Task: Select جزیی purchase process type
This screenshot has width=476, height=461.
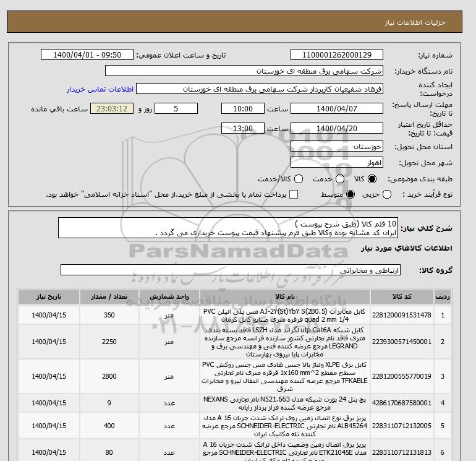Action: [x=388, y=195]
